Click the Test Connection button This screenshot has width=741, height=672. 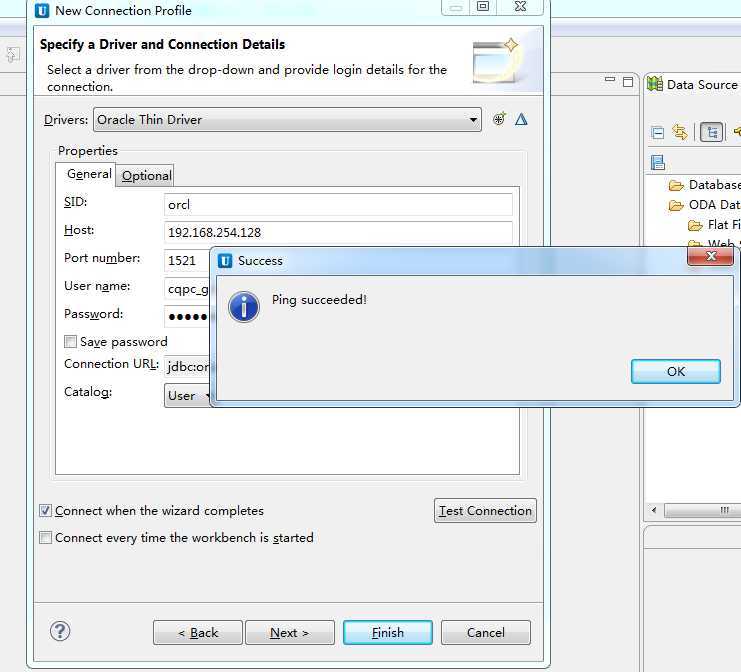coord(485,511)
